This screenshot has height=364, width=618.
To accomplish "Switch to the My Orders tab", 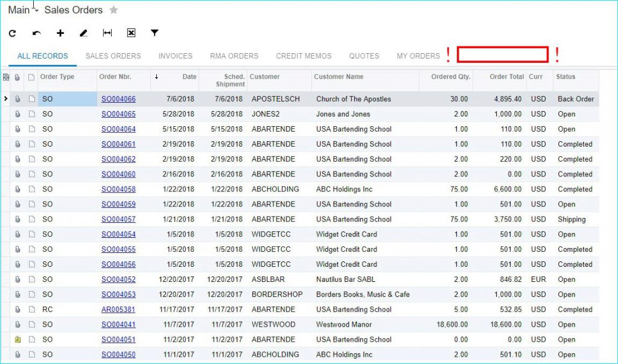I will point(418,56).
